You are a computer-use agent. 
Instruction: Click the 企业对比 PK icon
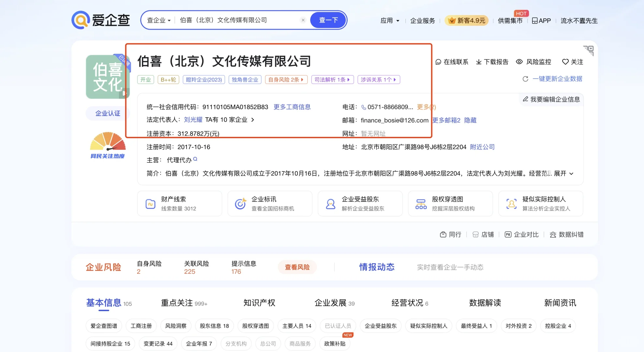coord(508,235)
